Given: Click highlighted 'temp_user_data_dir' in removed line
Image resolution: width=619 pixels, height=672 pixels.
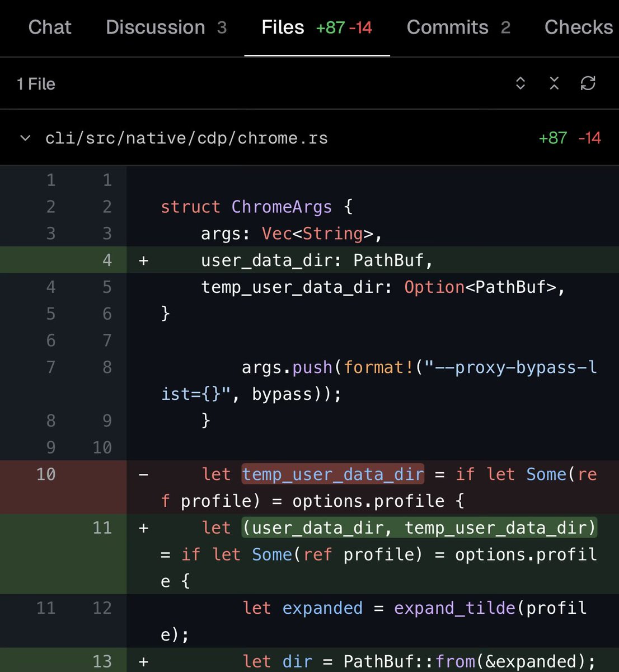Looking at the screenshot, I should coord(333,474).
